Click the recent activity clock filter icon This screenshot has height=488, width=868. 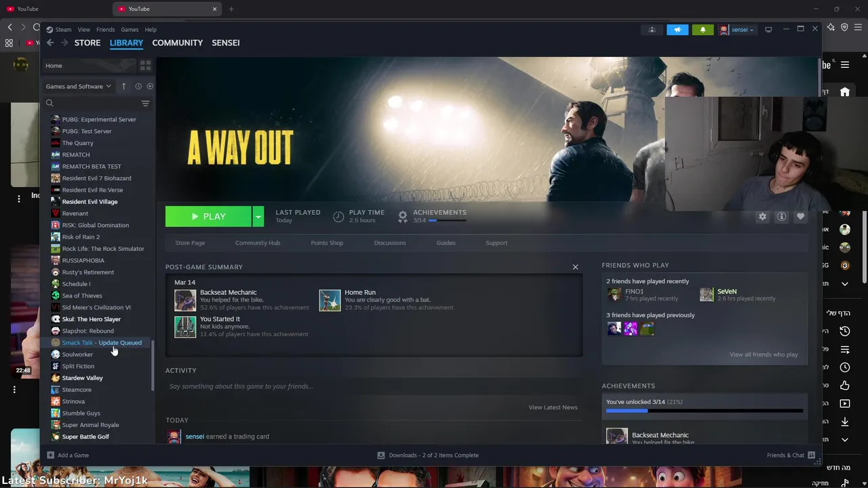point(138,86)
